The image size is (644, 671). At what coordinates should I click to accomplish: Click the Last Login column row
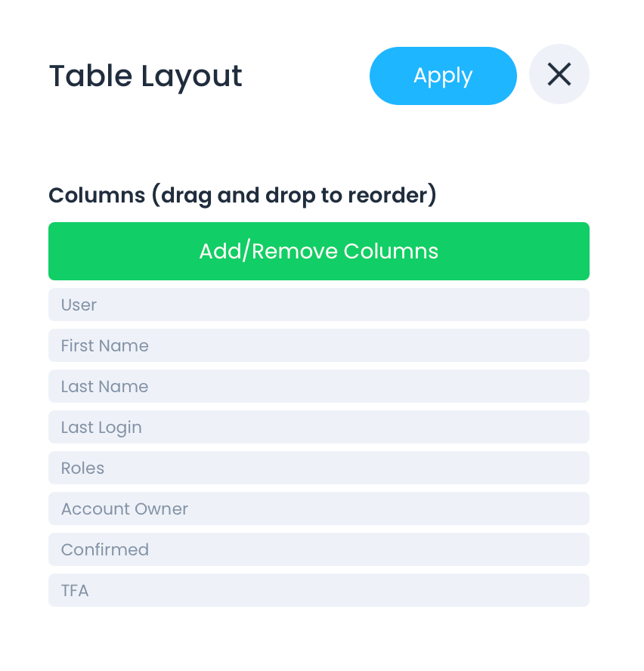[x=318, y=427]
